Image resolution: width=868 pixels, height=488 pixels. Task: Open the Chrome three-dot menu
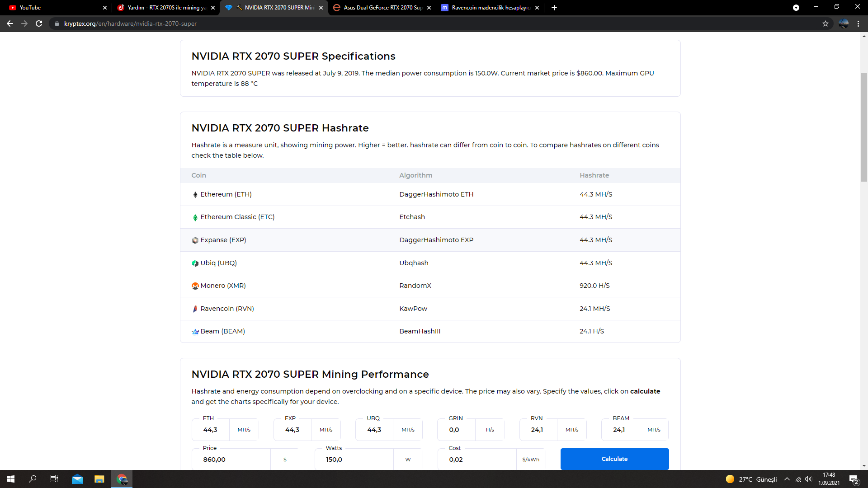tap(858, 23)
